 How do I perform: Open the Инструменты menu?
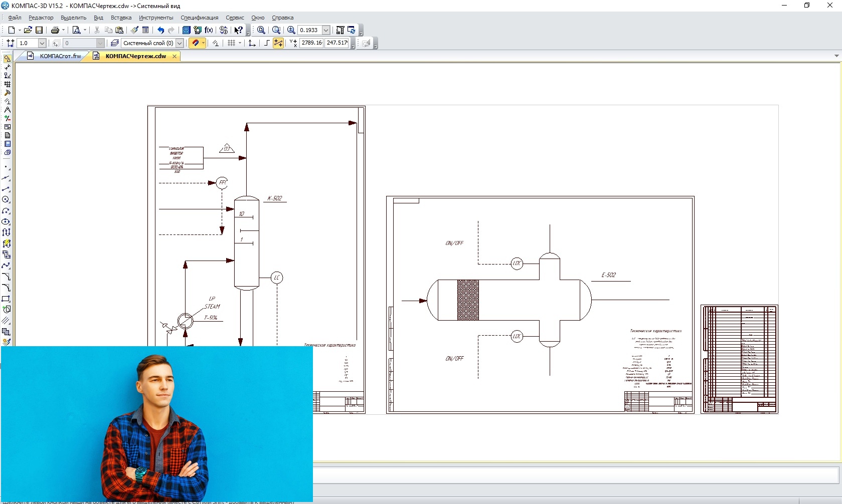[156, 18]
